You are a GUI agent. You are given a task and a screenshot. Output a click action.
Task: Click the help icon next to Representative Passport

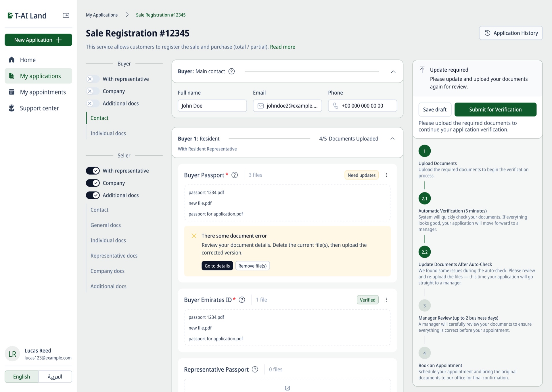tap(255, 369)
